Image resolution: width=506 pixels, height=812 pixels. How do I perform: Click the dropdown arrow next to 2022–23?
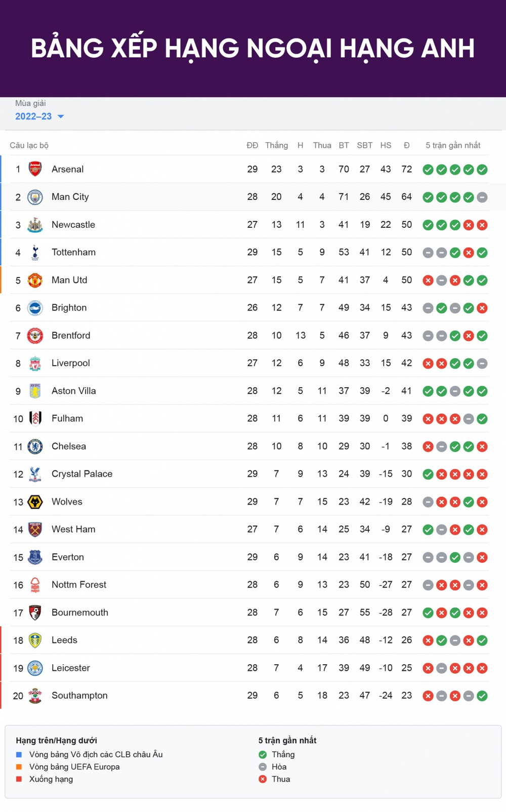pyautogui.click(x=61, y=116)
